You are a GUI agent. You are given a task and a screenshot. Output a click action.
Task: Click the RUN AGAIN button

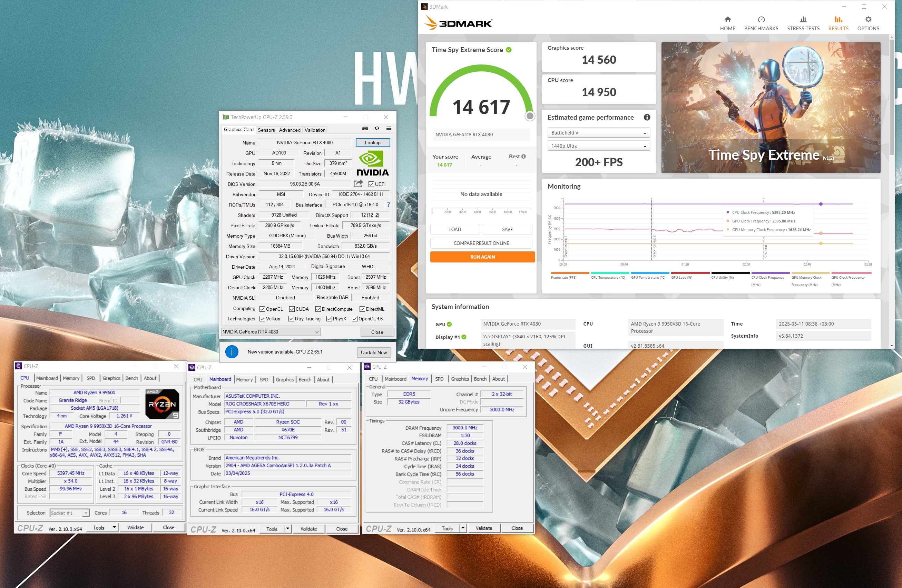pos(482,257)
